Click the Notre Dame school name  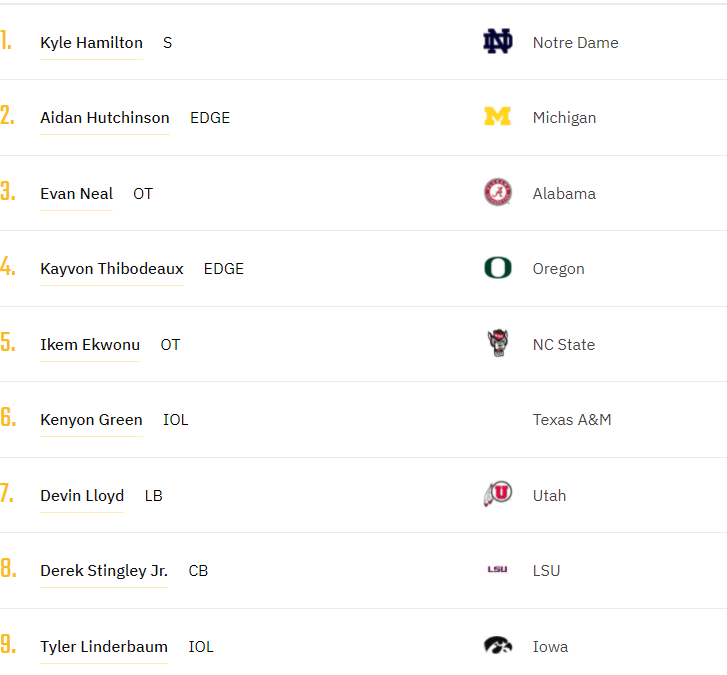[575, 43]
